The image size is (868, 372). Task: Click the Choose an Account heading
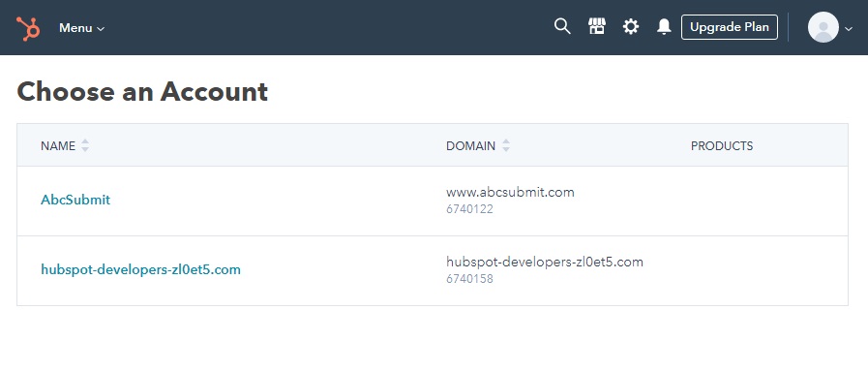142,91
